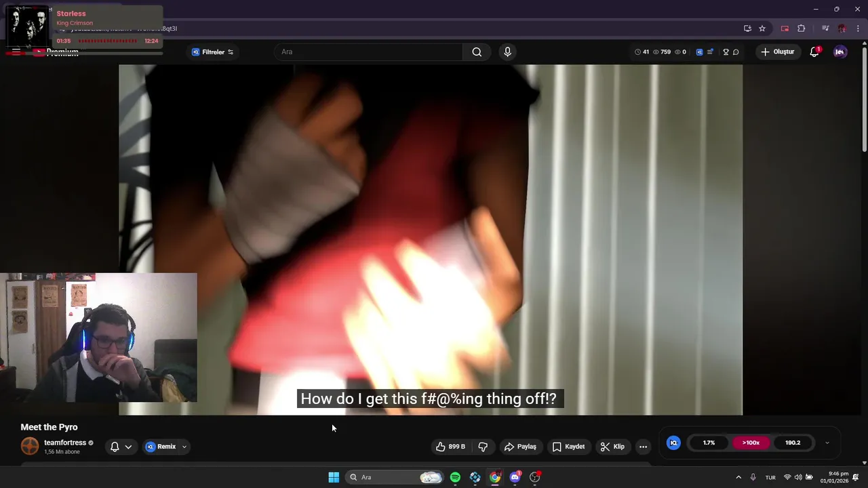Image resolution: width=868 pixels, height=488 pixels.
Task: Click the eye stat showing 0
Action: pos(680,52)
